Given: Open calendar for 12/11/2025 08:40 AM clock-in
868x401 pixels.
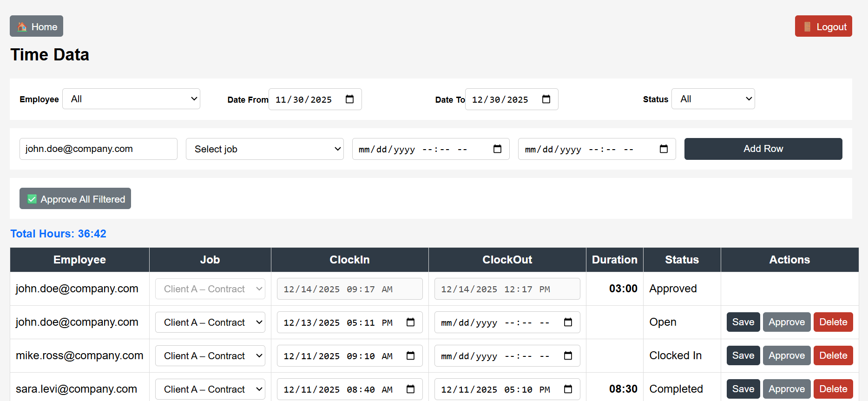Looking at the screenshot, I should 410,389.
